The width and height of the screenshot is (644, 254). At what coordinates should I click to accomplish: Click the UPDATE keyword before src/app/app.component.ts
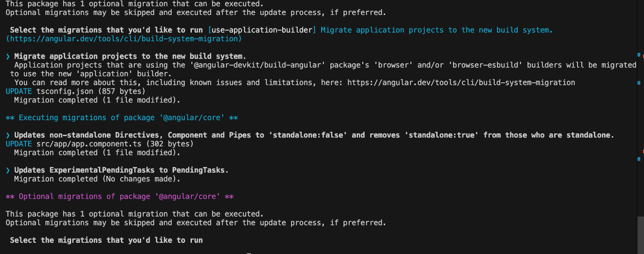(19, 144)
